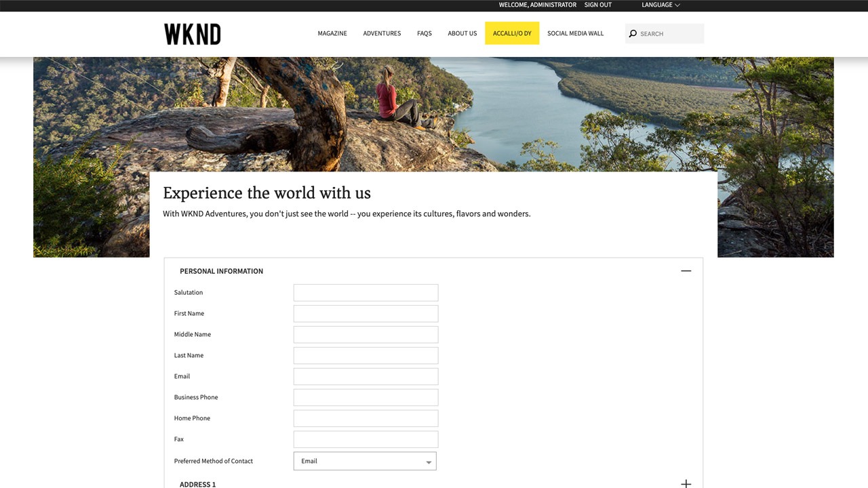Click the Business Phone text field
Viewport: 868px width, 488px height.
click(x=366, y=398)
